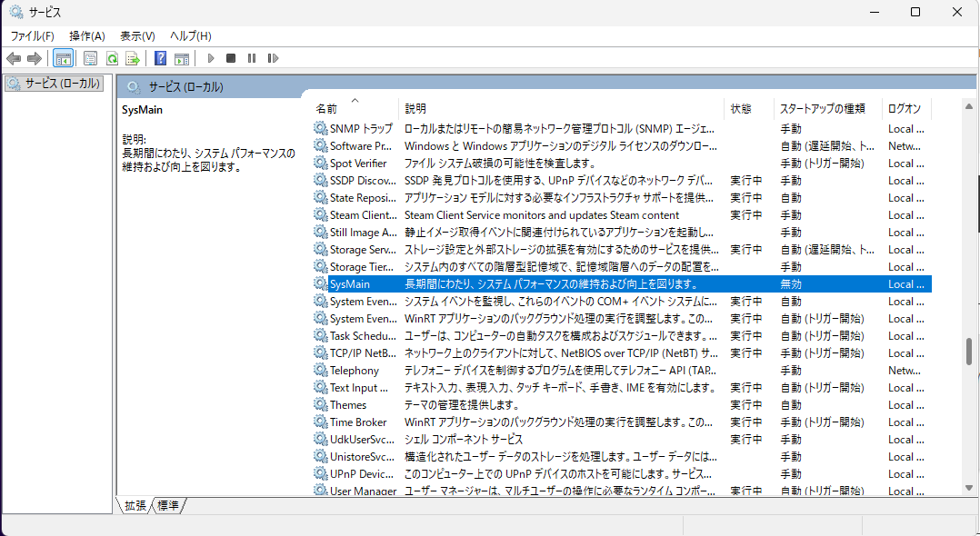The image size is (980, 536).
Task: Sort by the スタートアップの種類 column header
Action: (x=822, y=108)
